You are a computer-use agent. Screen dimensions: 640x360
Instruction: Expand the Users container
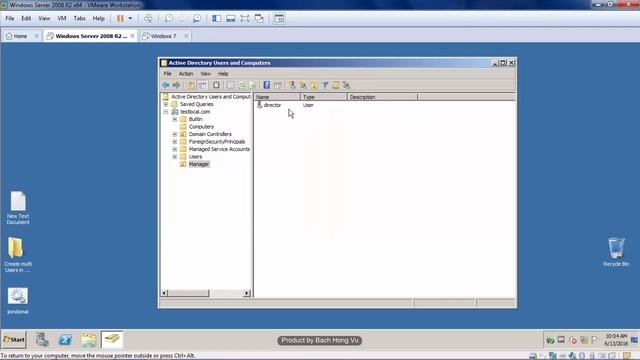pos(175,157)
